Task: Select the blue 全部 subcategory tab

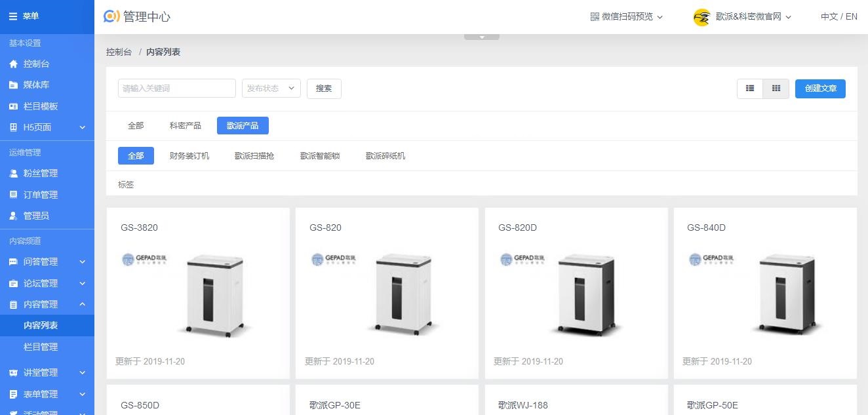Action: point(136,156)
